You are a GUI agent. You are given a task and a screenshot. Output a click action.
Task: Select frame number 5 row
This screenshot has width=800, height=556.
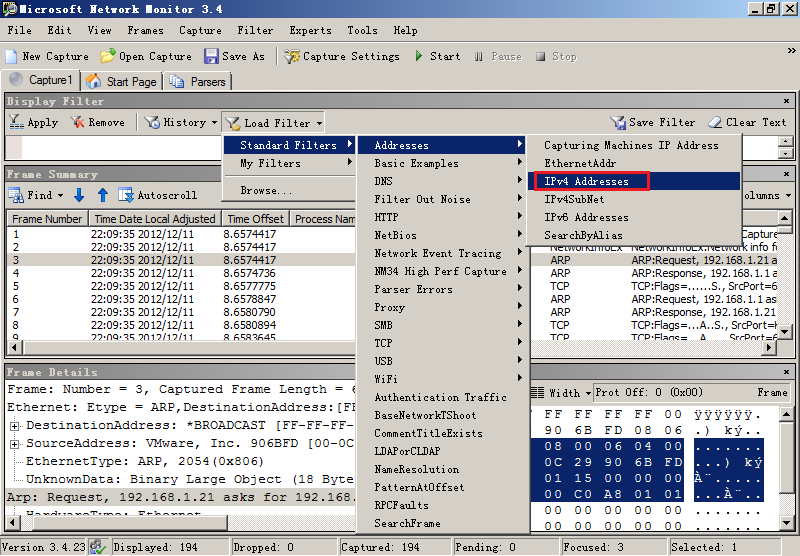(181, 286)
